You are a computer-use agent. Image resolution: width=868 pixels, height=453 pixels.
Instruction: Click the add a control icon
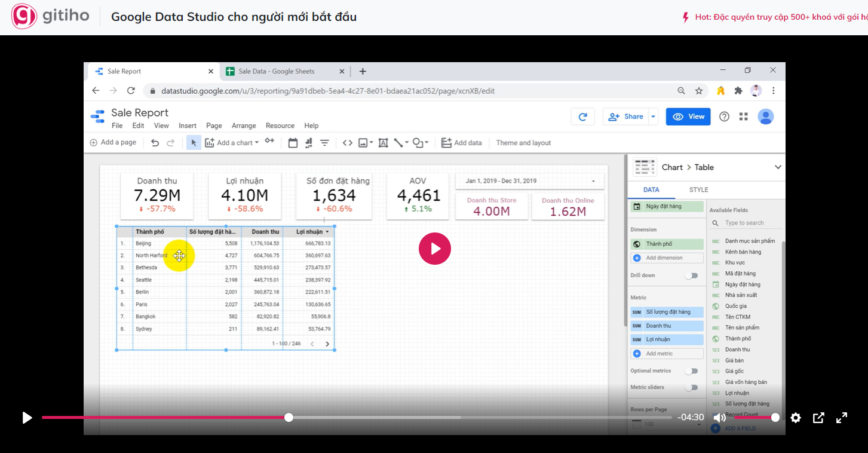pos(270,142)
